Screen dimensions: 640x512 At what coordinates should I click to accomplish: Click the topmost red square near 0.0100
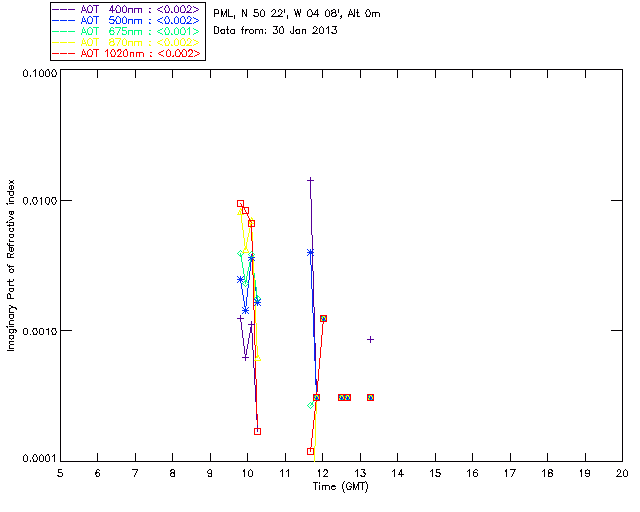(240, 204)
